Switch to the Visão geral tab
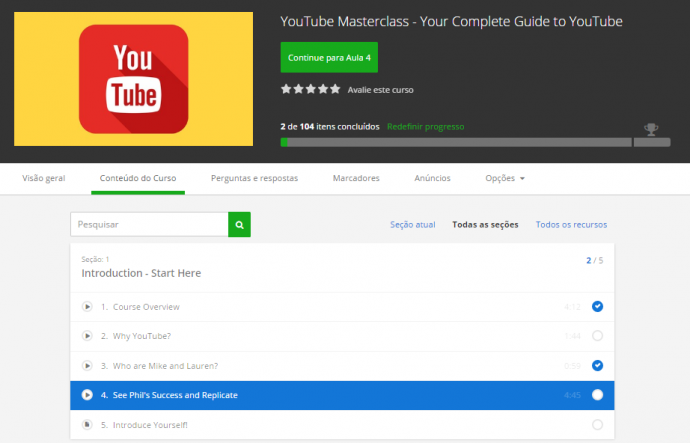 tap(44, 178)
